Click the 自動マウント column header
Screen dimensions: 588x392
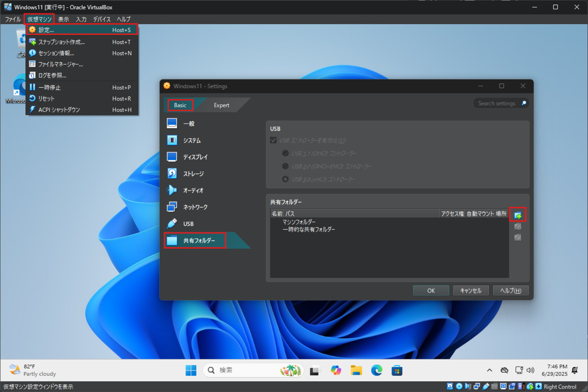480,214
